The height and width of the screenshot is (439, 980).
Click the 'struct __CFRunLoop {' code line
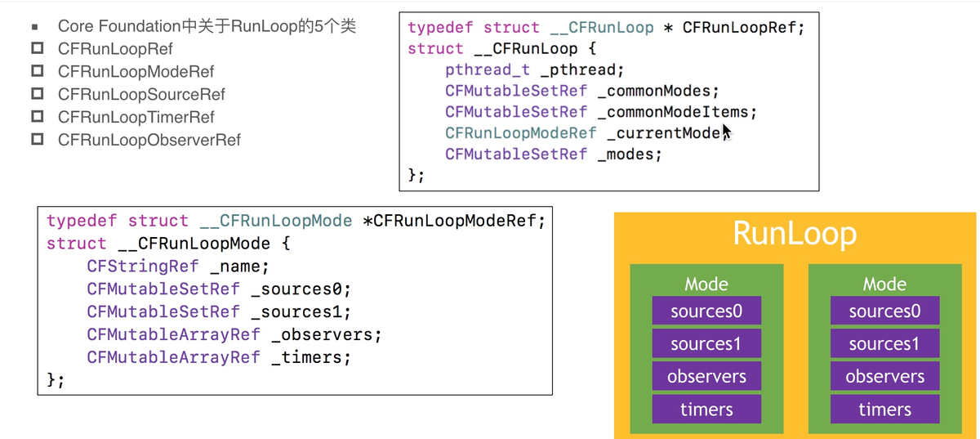502,49
